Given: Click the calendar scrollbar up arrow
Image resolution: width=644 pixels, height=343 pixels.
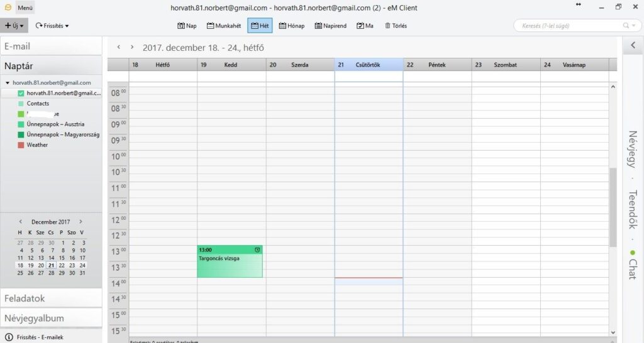Looking at the screenshot, I should coord(613,87).
